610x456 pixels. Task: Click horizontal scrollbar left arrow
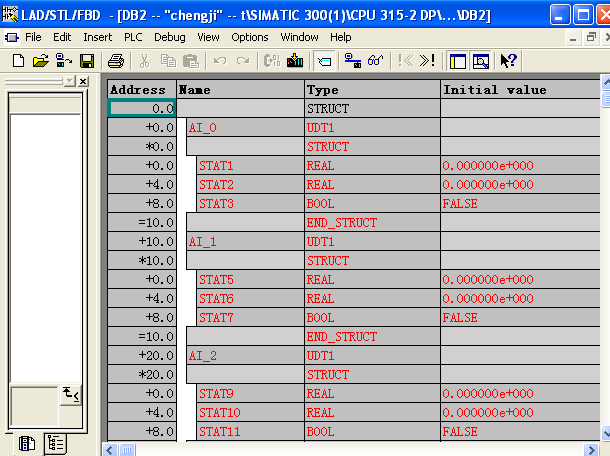point(110,450)
